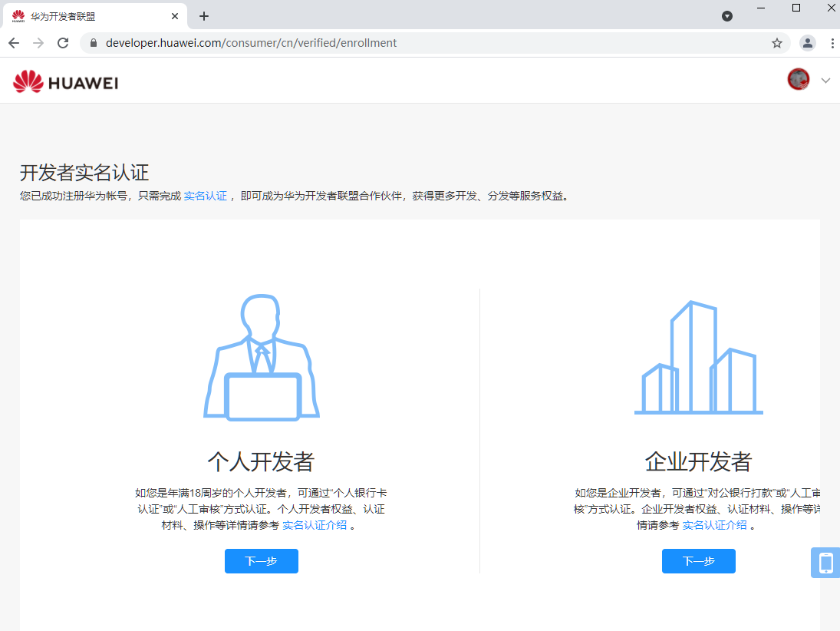Open a new tab with the plus button
The height and width of the screenshot is (631, 840).
[x=203, y=17]
